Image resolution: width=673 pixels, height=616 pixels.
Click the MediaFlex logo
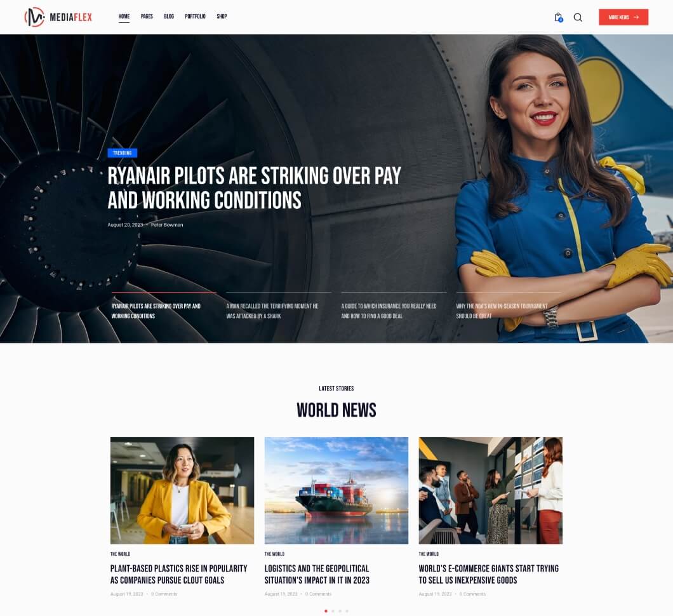(58, 17)
